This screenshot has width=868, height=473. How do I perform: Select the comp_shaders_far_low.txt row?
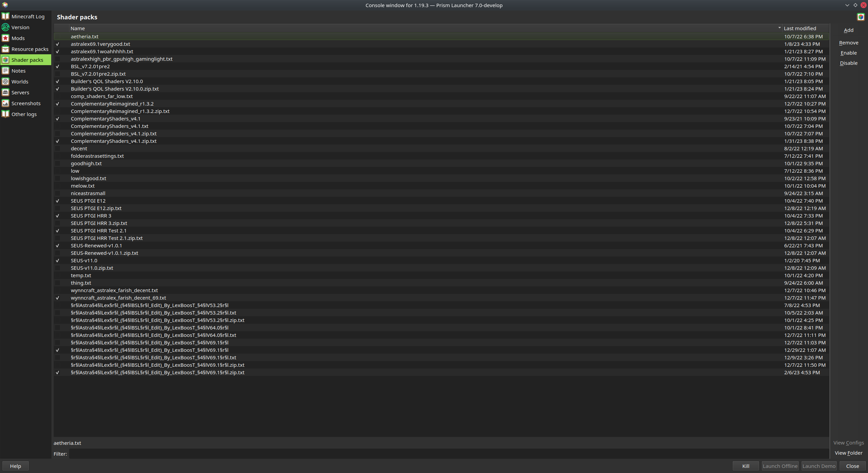[441, 96]
